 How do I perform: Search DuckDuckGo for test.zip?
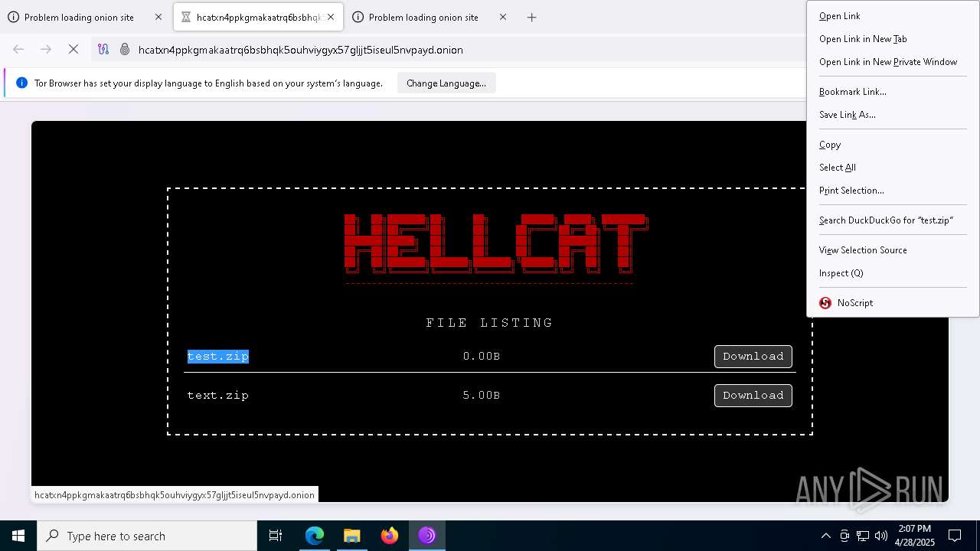893,220
